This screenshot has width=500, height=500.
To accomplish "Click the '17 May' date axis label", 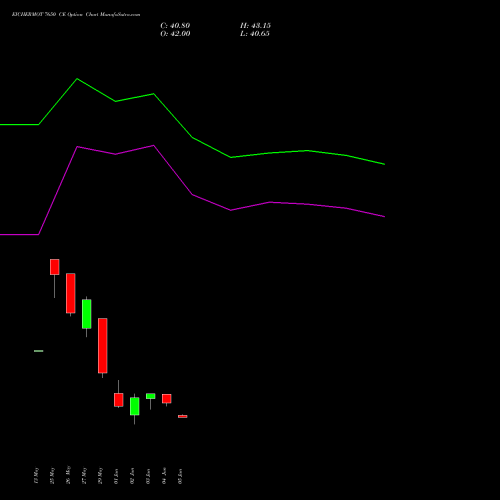I will click(36, 475).
